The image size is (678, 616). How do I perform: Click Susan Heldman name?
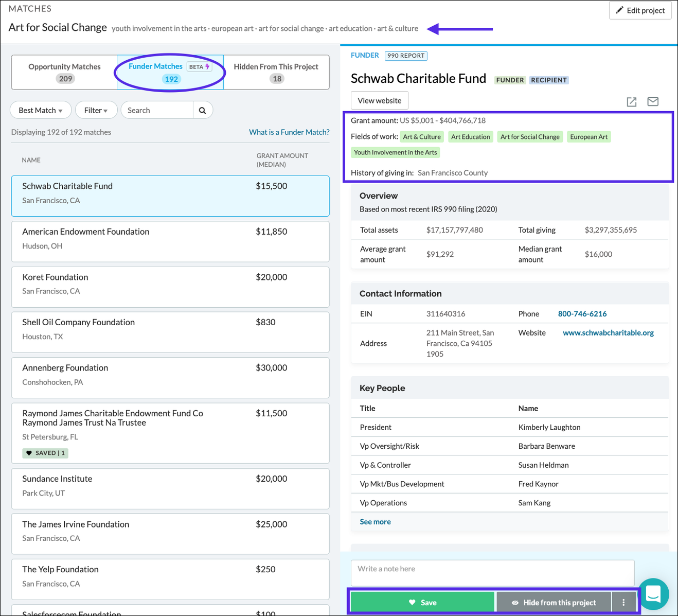point(543,465)
